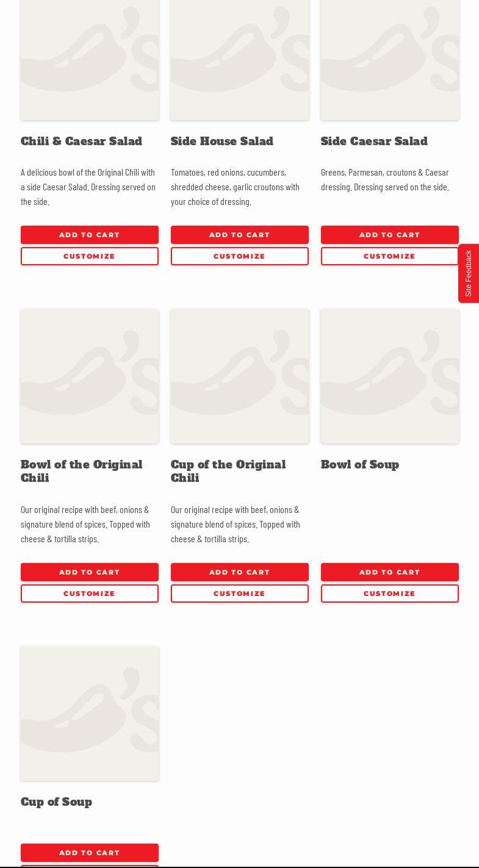Customize Bowl of the Original Chili
The image size is (479, 868).
click(89, 594)
